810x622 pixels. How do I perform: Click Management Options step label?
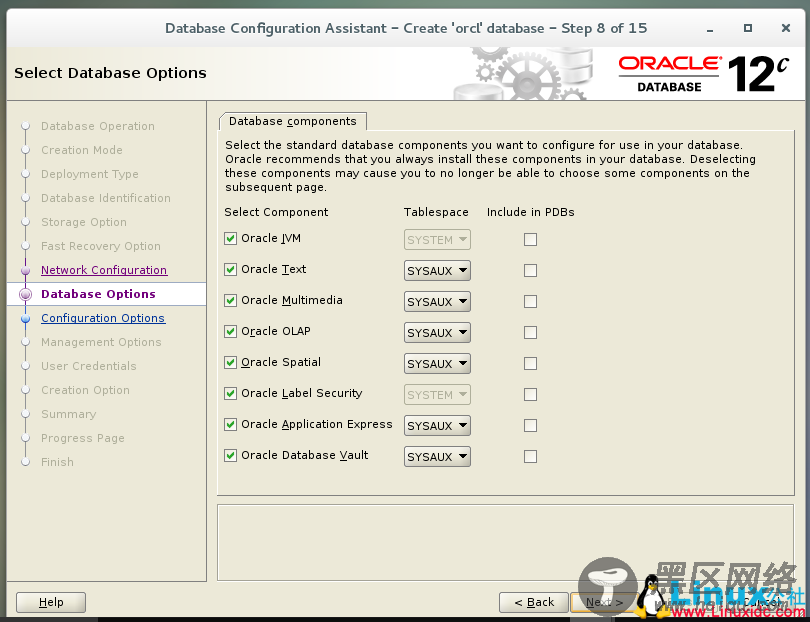[x=101, y=342]
